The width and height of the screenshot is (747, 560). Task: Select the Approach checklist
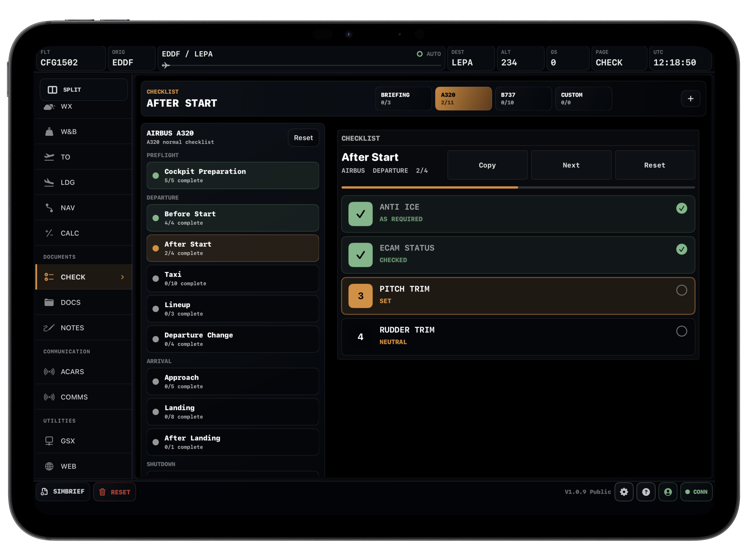(233, 381)
